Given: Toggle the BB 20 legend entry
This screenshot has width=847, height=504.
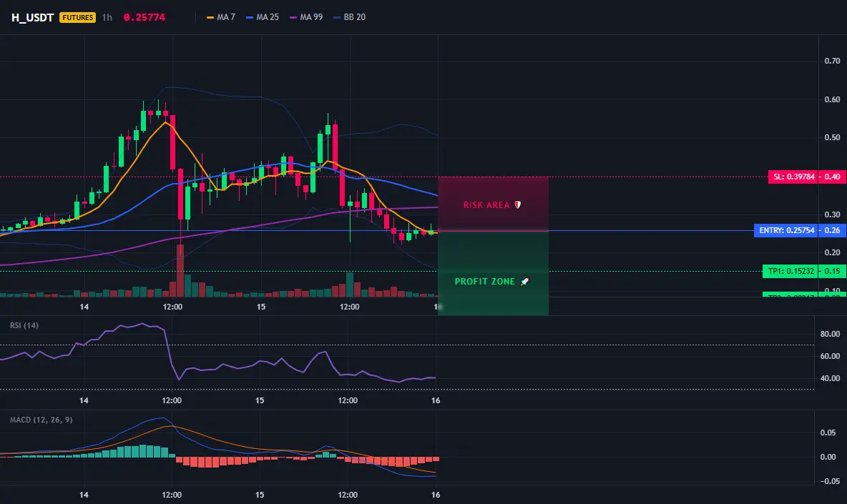Looking at the screenshot, I should tap(350, 17).
